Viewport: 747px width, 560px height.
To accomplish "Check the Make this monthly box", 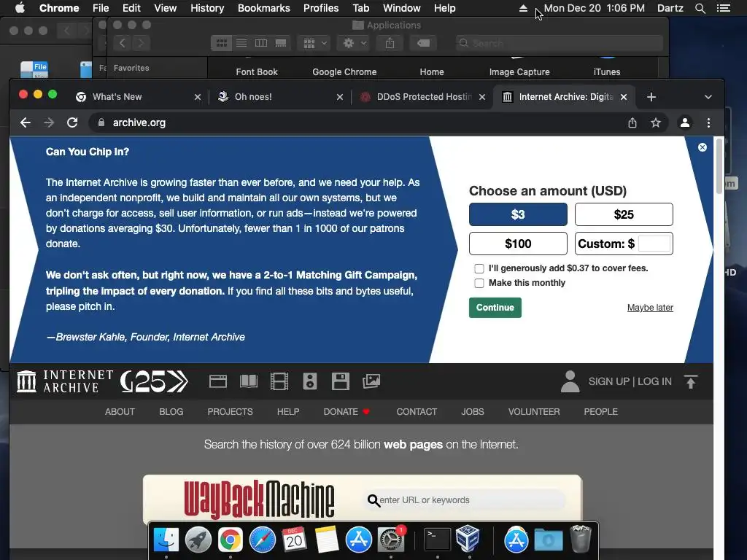I will [x=479, y=284].
